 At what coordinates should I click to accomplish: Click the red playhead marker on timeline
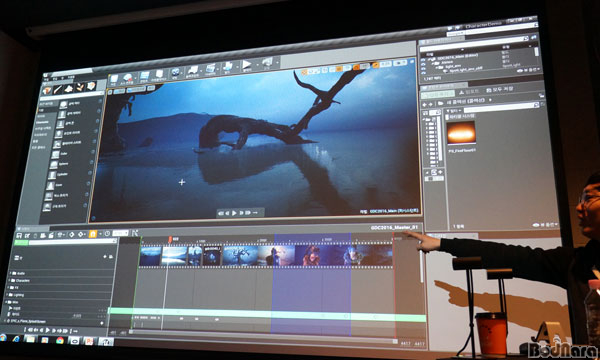[170, 239]
